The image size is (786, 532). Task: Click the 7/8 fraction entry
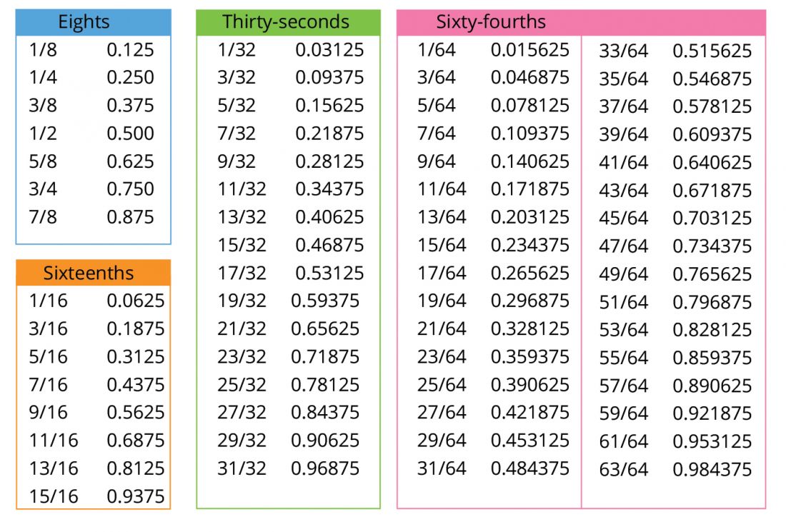(42, 216)
